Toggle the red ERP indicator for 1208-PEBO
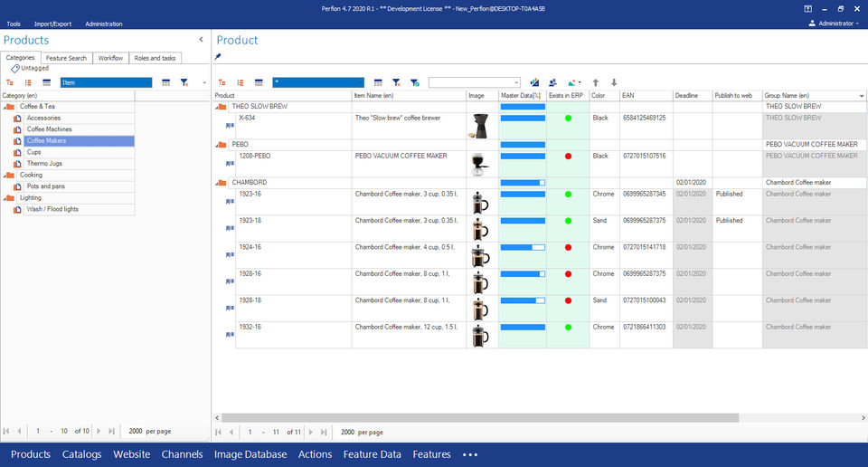The width and height of the screenshot is (868, 467). pyautogui.click(x=568, y=157)
